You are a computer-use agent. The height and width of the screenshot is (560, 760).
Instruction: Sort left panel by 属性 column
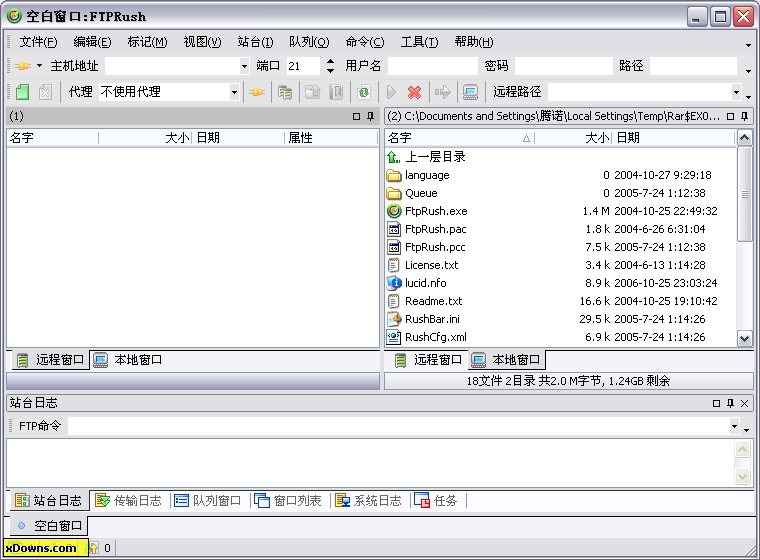point(331,138)
